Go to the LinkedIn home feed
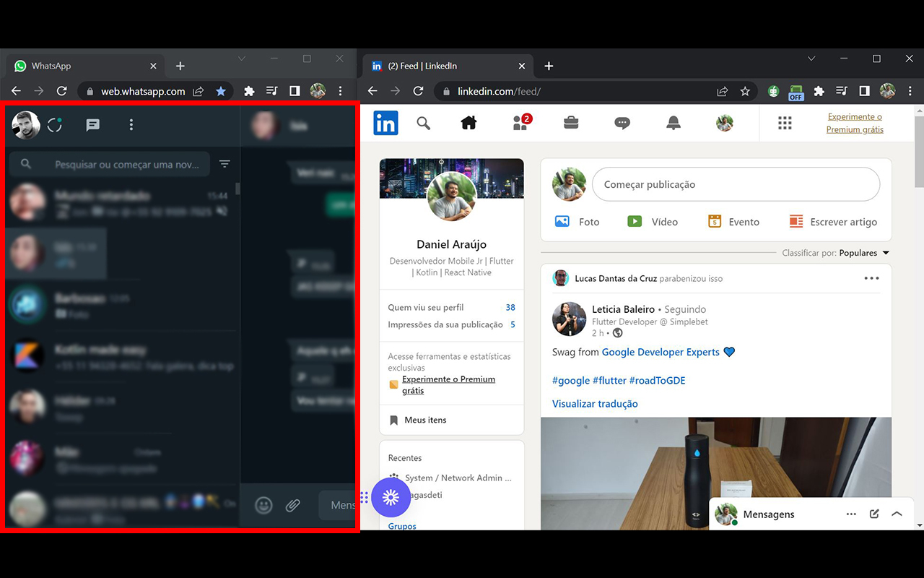Viewport: 924px width, 578px height. 468,123
